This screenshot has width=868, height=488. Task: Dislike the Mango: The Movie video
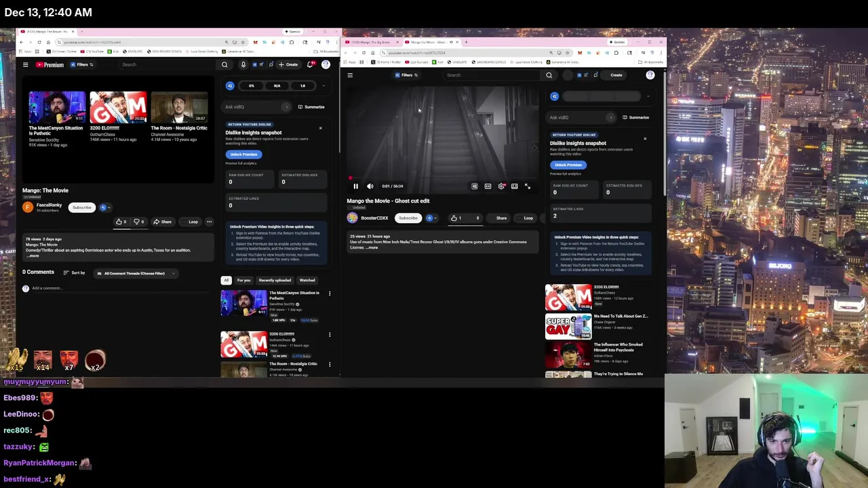pos(139,222)
